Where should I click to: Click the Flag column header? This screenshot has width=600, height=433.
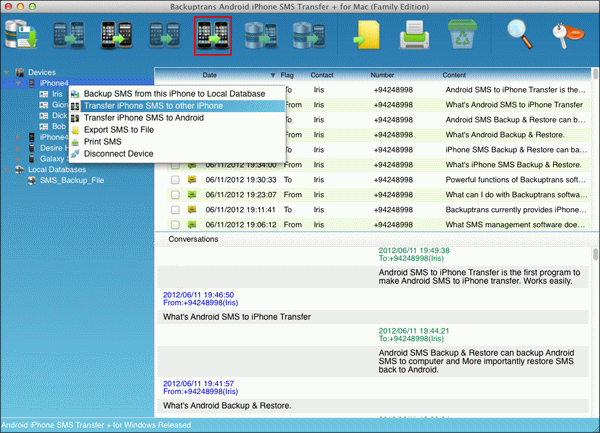(x=287, y=75)
